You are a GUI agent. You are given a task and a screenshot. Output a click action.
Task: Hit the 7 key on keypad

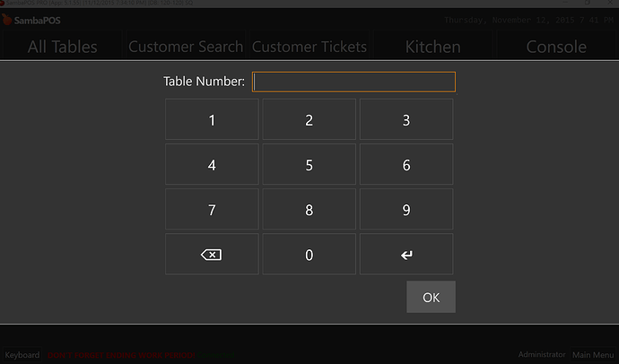click(x=212, y=210)
